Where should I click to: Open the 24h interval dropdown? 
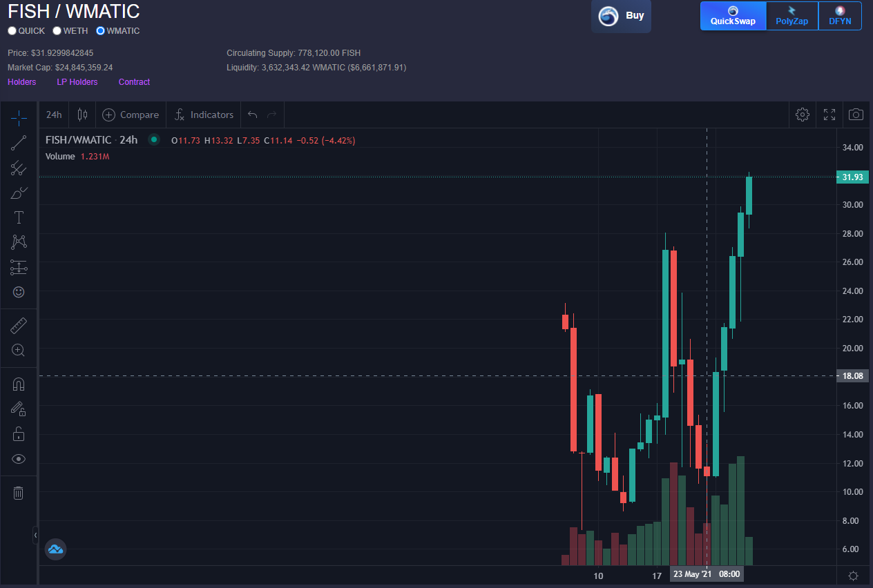click(x=55, y=115)
